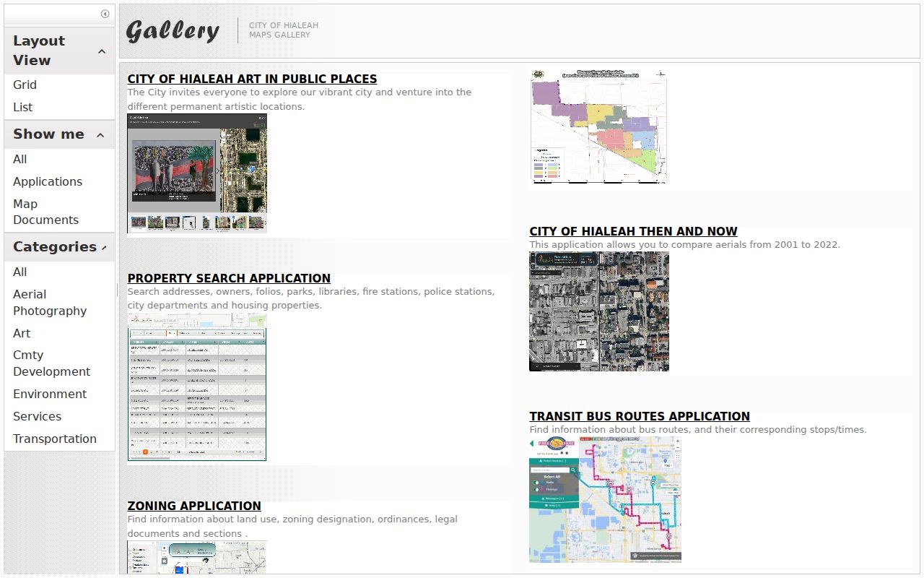Choose the Art category

click(x=22, y=333)
